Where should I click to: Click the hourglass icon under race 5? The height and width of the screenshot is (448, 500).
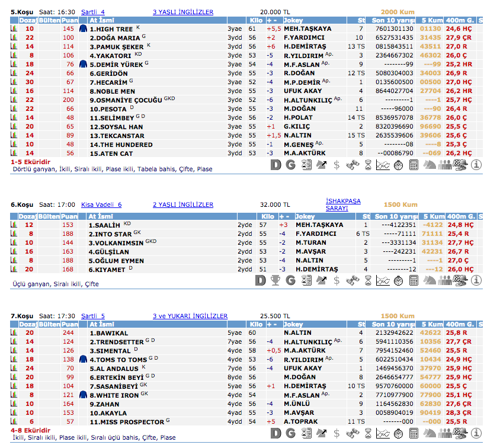click(x=367, y=165)
